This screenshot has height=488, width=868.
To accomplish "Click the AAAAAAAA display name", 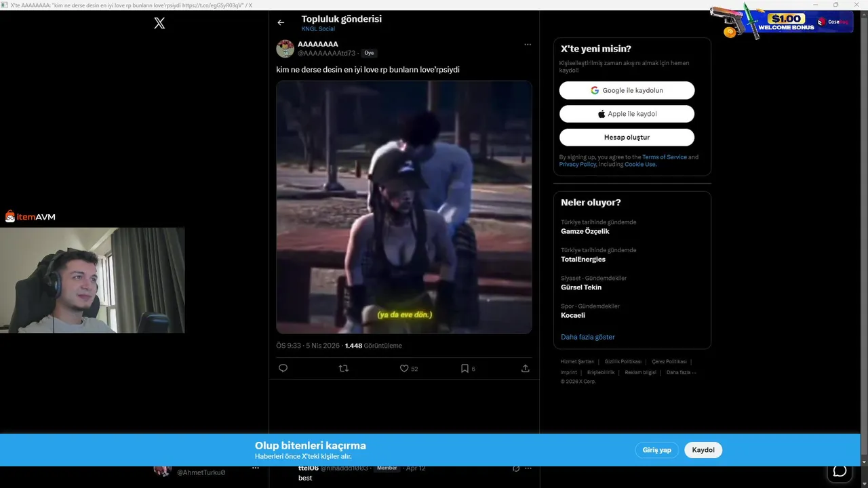I will [x=317, y=44].
